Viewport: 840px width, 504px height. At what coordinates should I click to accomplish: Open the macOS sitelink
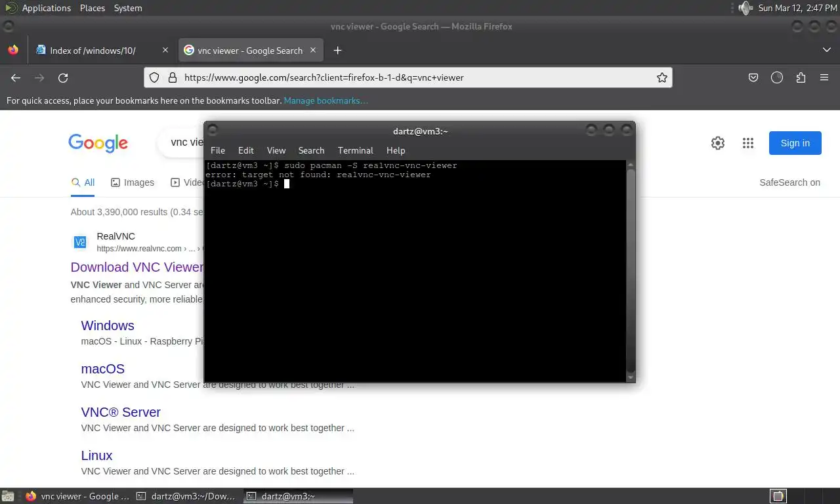pos(103,369)
